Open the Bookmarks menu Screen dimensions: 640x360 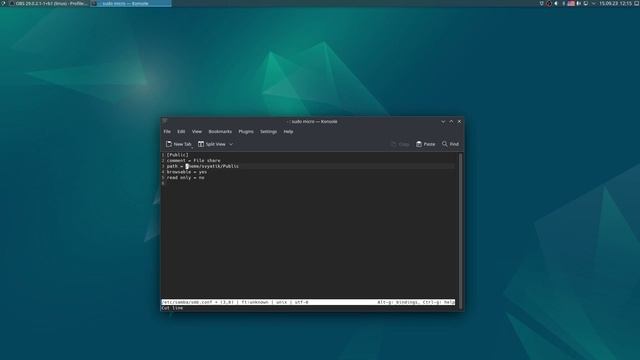220,131
